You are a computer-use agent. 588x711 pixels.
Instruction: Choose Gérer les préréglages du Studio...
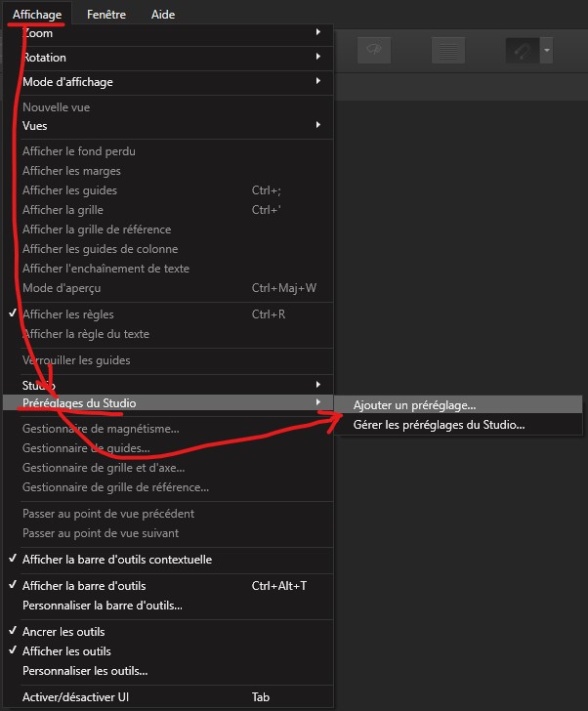458,425
